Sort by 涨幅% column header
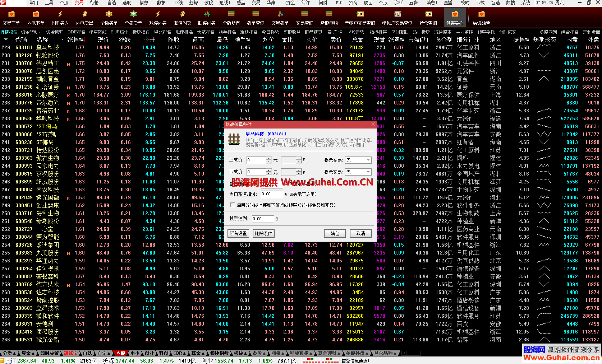 [x=76, y=39]
